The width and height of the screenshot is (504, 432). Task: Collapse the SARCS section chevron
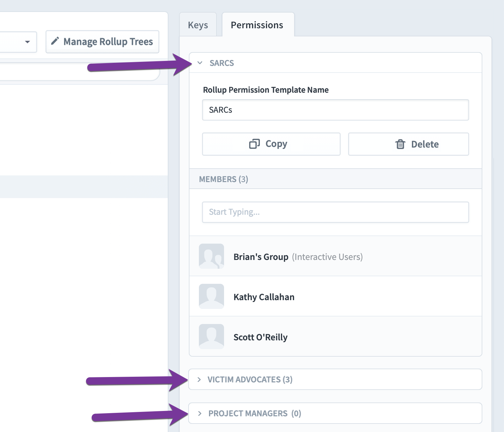[200, 63]
